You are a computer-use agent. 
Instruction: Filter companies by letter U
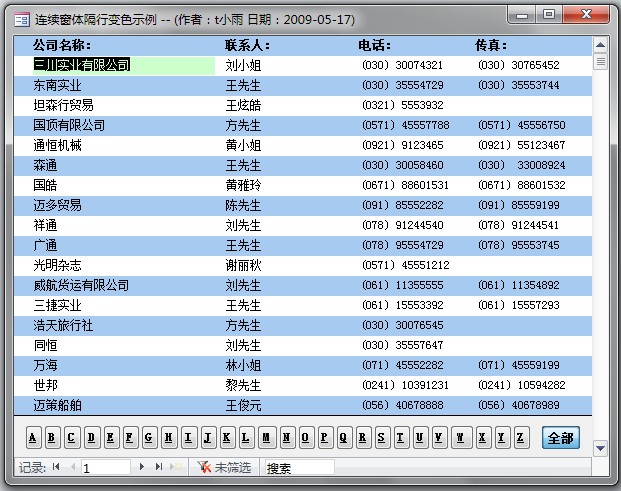point(420,438)
